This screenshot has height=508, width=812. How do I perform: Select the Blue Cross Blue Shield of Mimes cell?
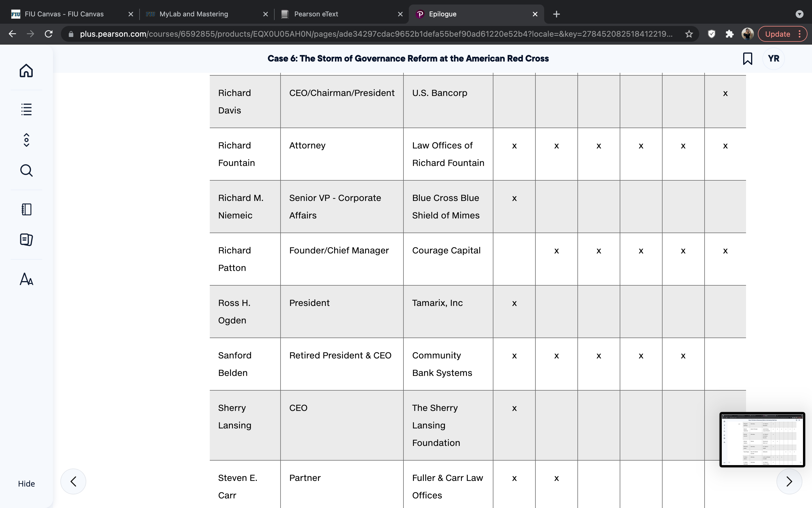pos(448,207)
